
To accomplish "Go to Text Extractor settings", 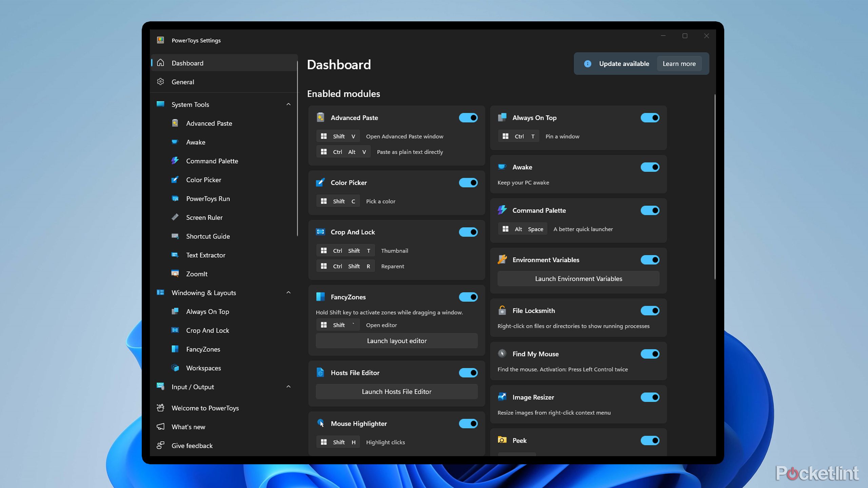I will 224,255.
